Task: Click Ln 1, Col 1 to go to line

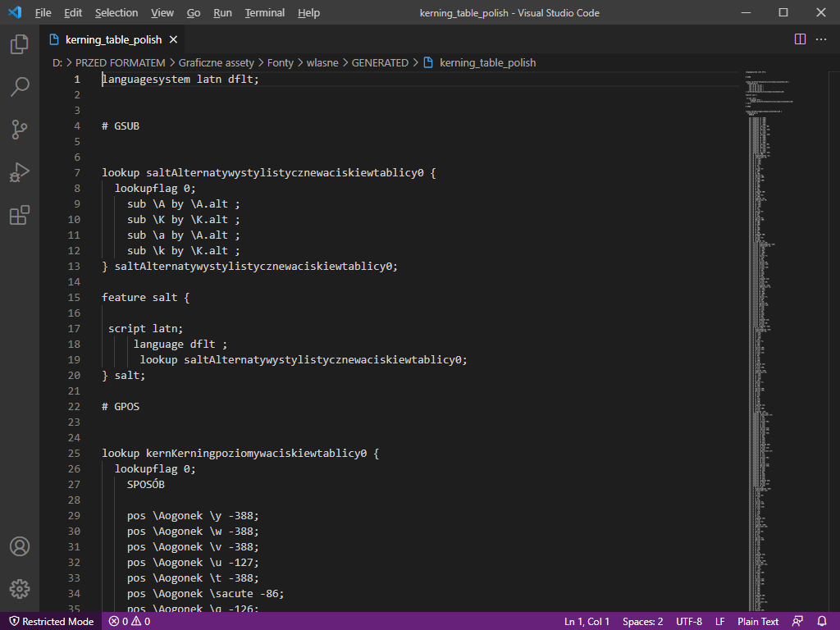Action: tap(587, 621)
